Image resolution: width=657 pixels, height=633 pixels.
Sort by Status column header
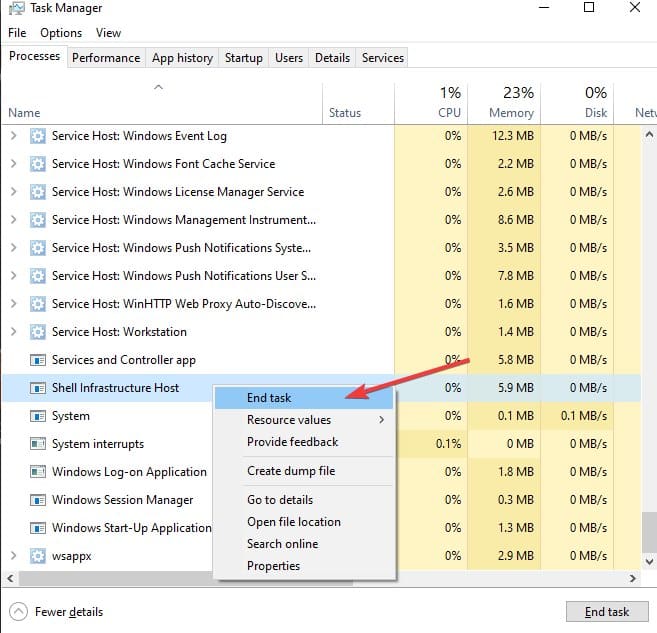358,103
